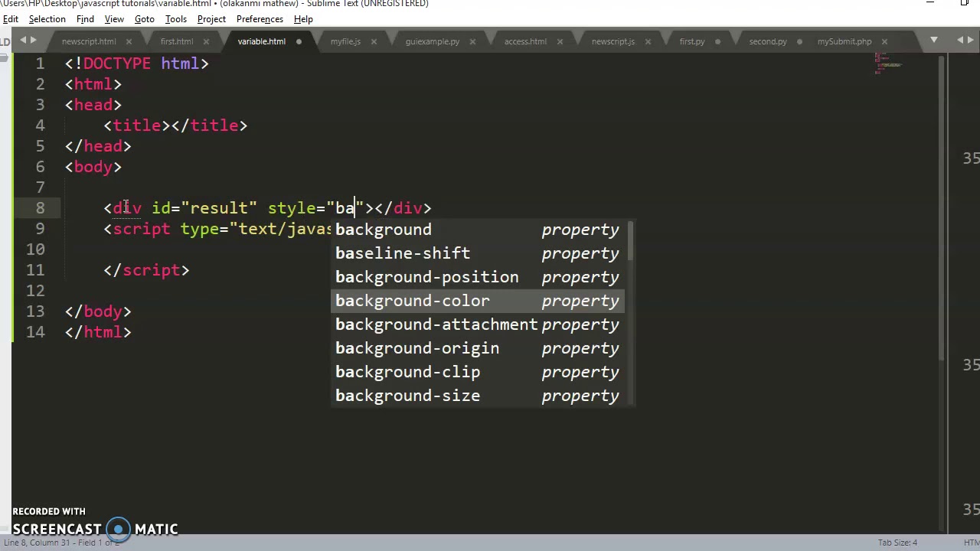Switch to mySubmit.php tab
980x551 pixels.
[844, 41]
